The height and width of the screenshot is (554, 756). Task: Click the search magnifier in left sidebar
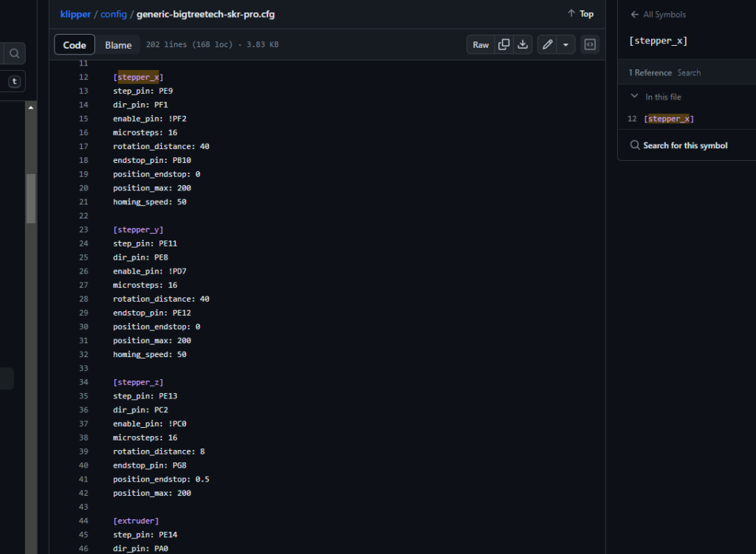(x=15, y=53)
